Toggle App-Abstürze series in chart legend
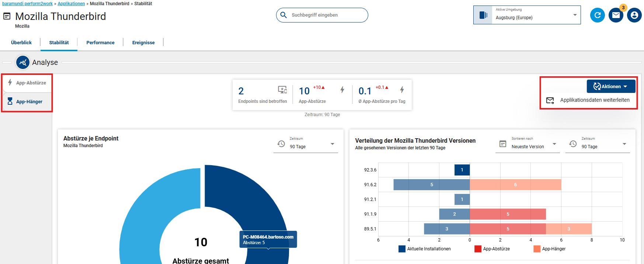The image size is (644, 264). click(492, 249)
